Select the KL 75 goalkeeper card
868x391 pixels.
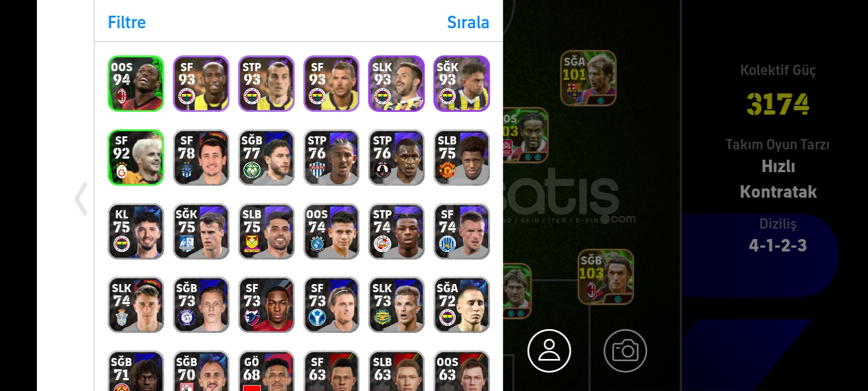tap(136, 231)
